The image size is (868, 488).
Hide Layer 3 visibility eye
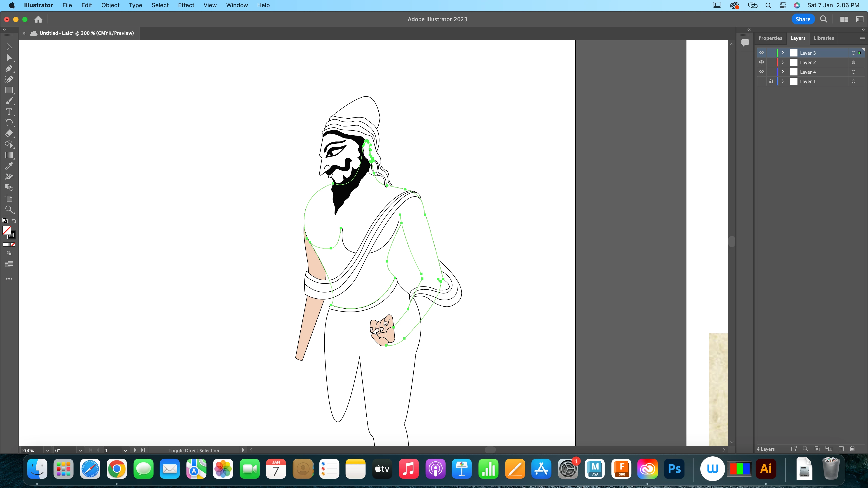coord(762,53)
